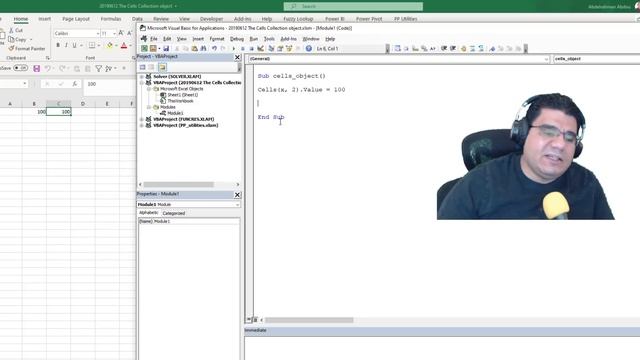Collapse the Microsoft Excel Objects folder
The image size is (640, 360).
pos(149,89)
